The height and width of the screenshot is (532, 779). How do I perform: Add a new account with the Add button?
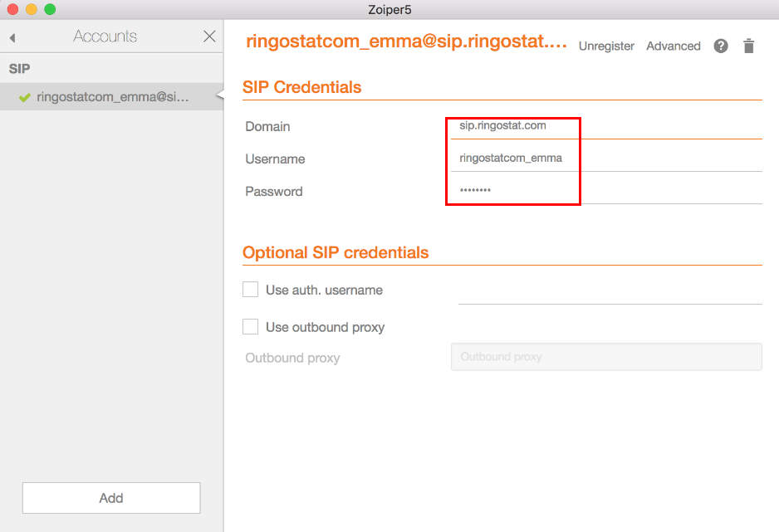111,498
